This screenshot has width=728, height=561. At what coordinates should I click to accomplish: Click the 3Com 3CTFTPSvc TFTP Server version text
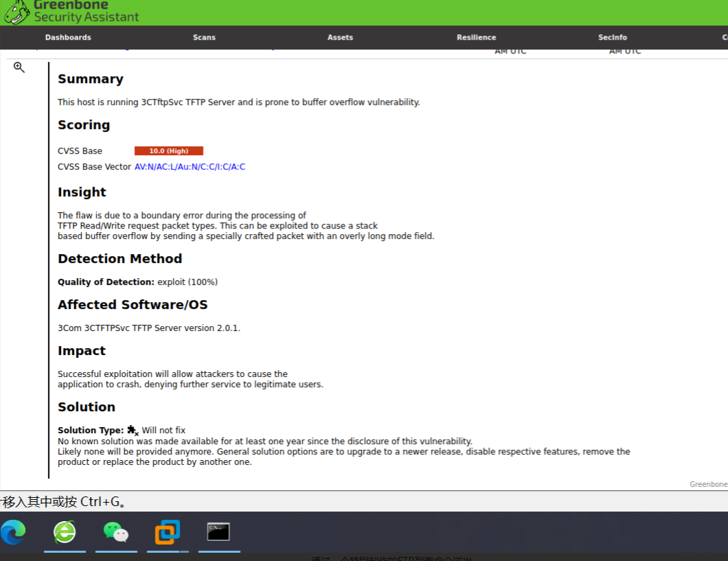tap(149, 328)
